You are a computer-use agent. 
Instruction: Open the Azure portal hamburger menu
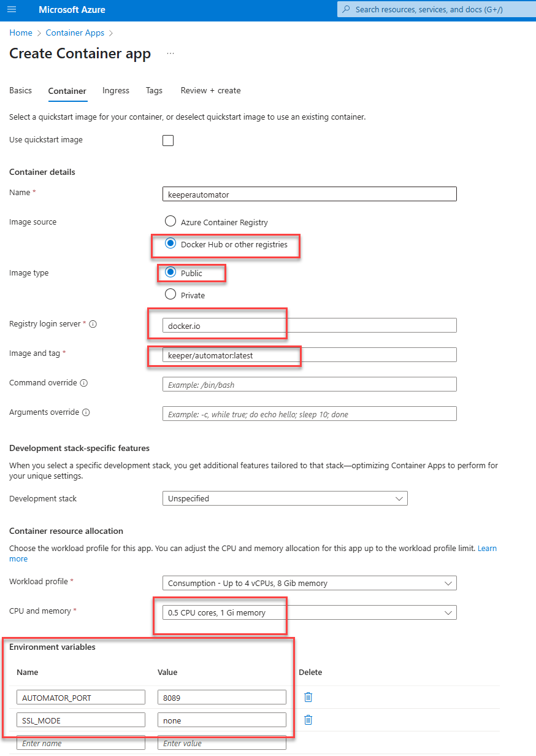pos(12,10)
